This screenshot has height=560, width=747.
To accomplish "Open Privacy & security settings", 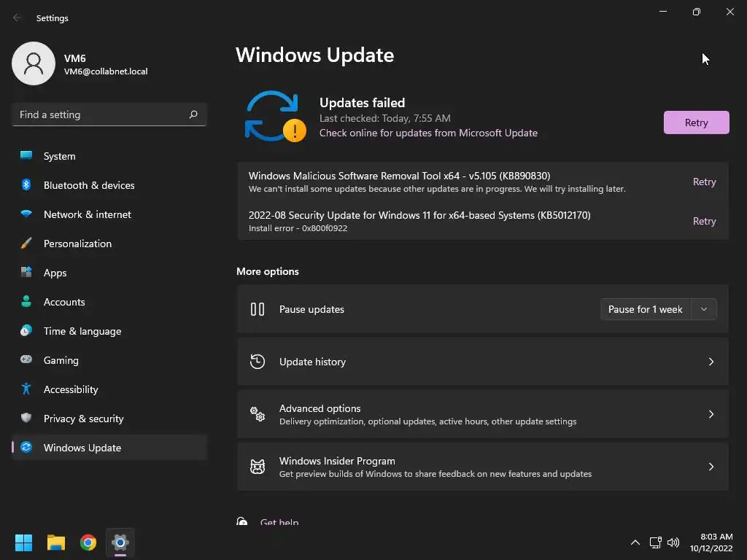I will [109, 418].
